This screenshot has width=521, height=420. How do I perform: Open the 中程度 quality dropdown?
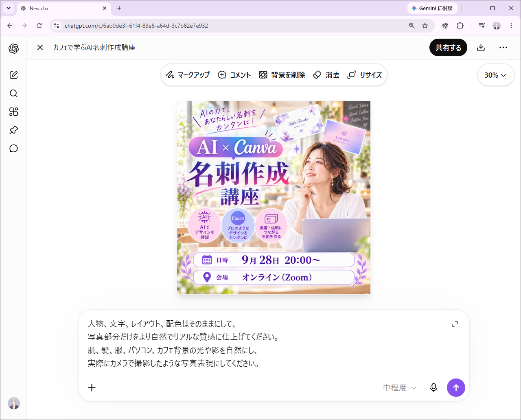pyautogui.click(x=400, y=388)
